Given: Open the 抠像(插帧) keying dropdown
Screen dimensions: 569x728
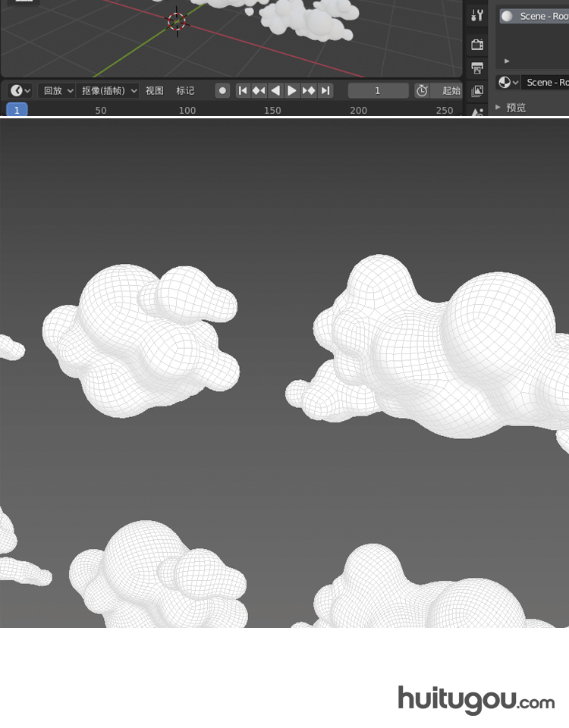Looking at the screenshot, I should click(109, 90).
